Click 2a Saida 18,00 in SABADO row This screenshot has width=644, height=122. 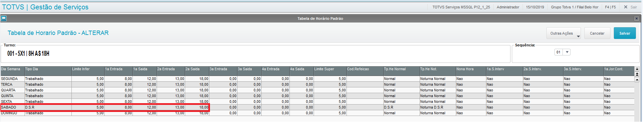(x=197, y=107)
